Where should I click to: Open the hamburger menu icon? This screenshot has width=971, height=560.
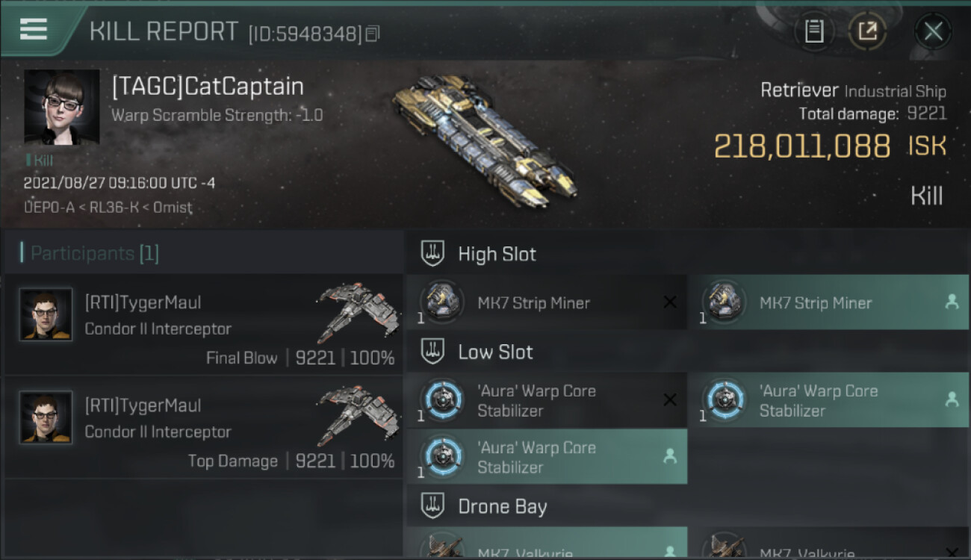(34, 29)
